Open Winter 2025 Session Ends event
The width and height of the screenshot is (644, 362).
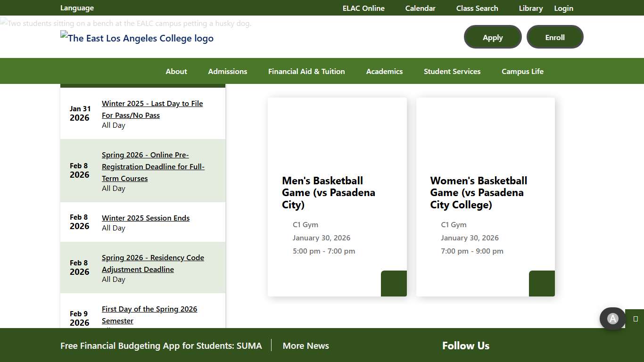146,218
